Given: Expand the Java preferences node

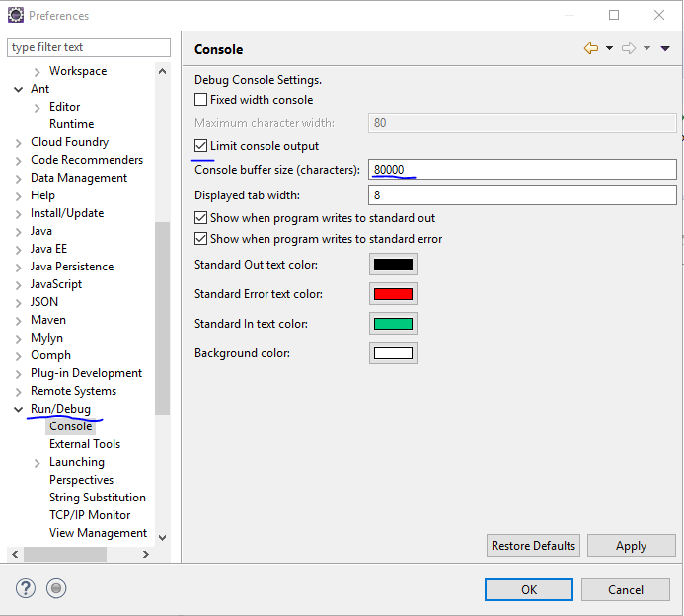Looking at the screenshot, I should point(19,231).
